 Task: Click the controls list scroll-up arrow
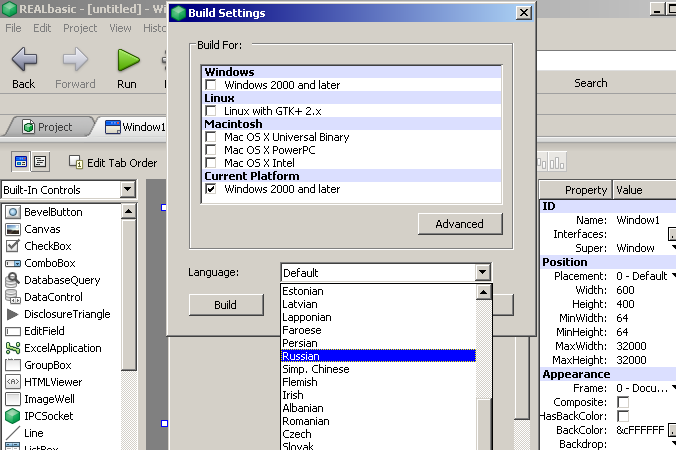[128, 211]
